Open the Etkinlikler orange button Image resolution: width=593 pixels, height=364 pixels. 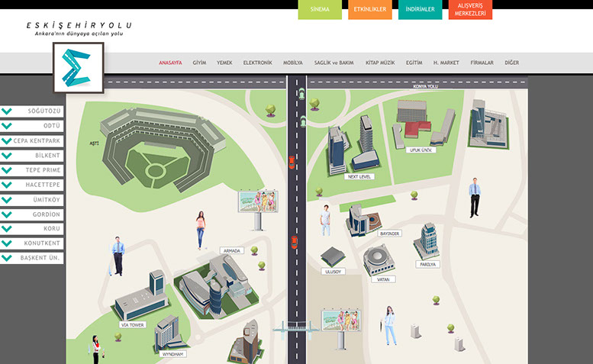click(369, 10)
